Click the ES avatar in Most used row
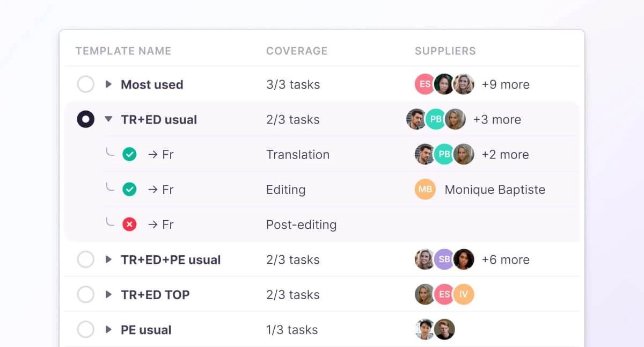This screenshot has width=644, height=347. pyautogui.click(x=425, y=84)
